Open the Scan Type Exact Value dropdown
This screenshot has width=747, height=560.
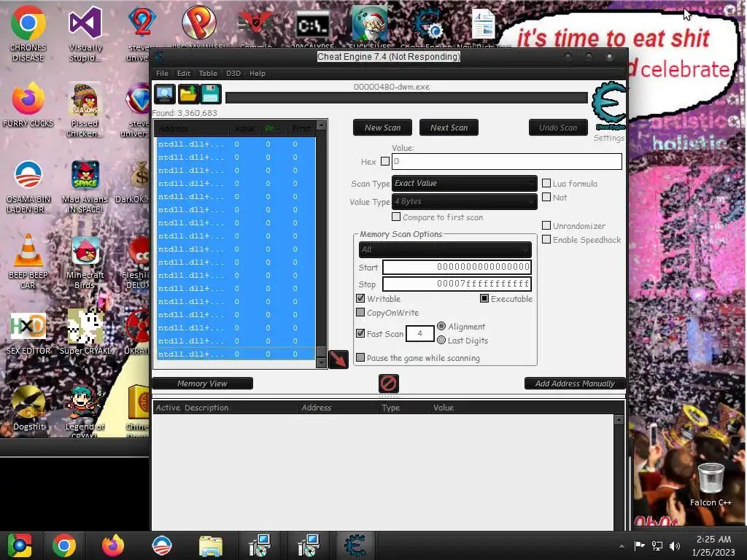point(465,183)
